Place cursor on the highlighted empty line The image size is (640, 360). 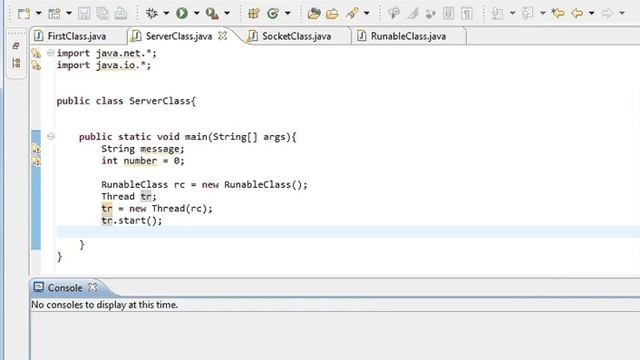348,232
